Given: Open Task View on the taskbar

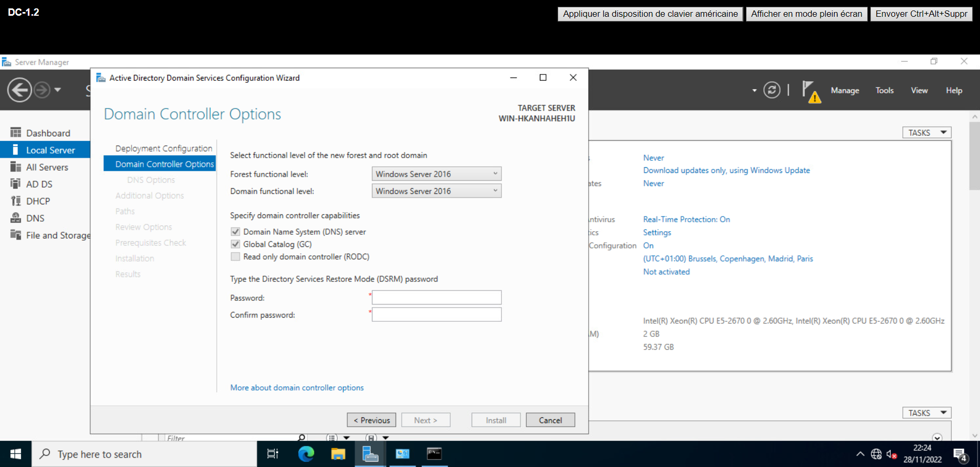Looking at the screenshot, I should (x=273, y=454).
